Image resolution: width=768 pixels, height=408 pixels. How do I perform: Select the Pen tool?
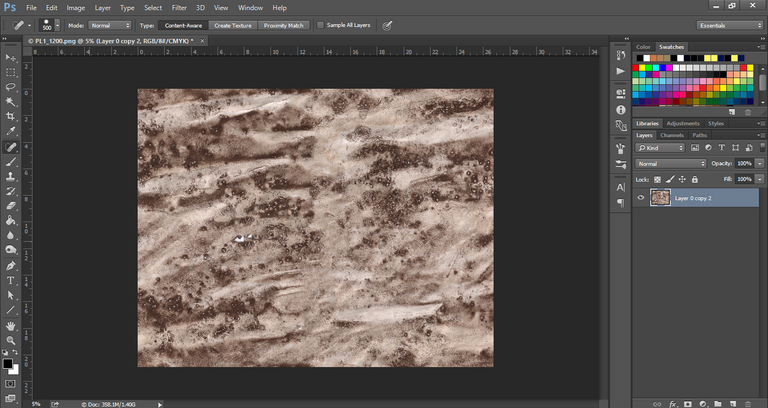(x=10, y=266)
